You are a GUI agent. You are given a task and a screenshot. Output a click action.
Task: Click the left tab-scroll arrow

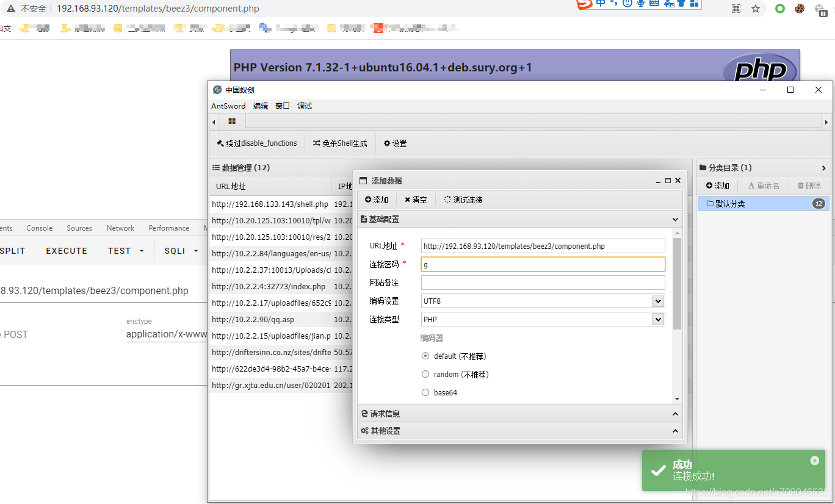coord(214,122)
